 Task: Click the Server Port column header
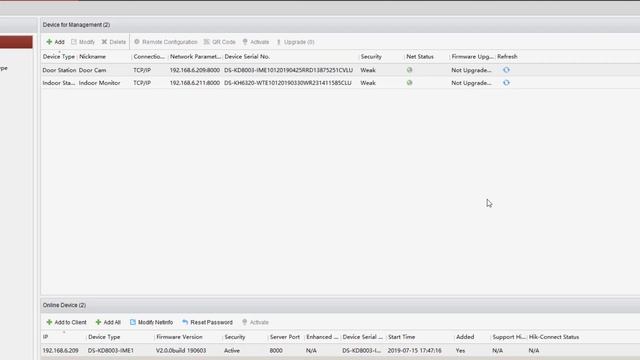[285, 337]
